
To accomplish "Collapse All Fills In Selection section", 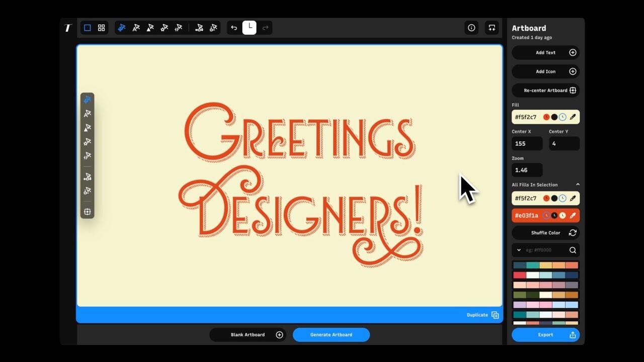I will 578,185.
